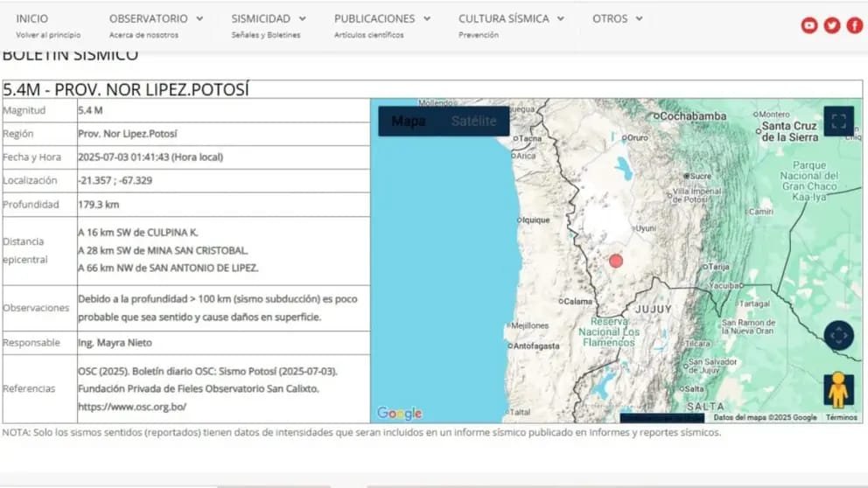This screenshot has width=868, height=488.
Task: Expand the Sismicidad dropdown menu
Action: 269,18
